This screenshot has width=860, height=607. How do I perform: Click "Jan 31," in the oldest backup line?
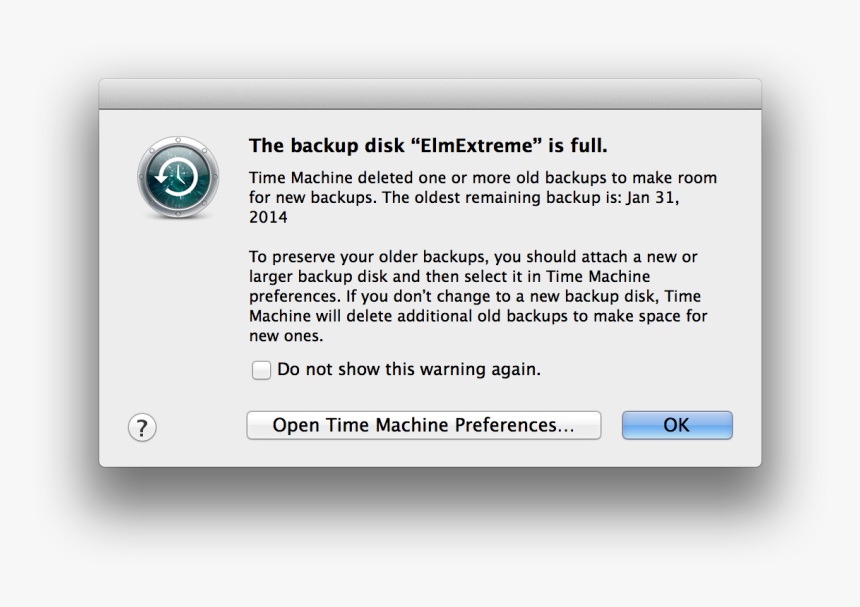point(653,197)
